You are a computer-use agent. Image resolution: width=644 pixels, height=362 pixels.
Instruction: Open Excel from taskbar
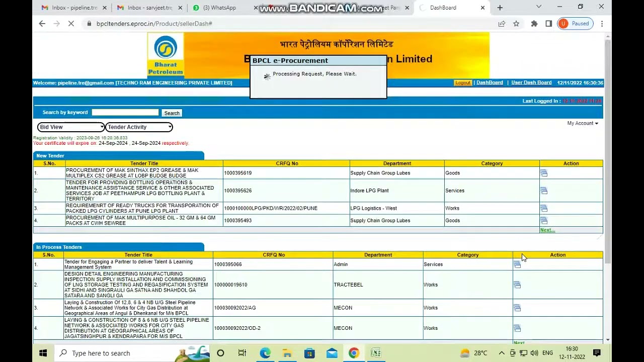376,353
